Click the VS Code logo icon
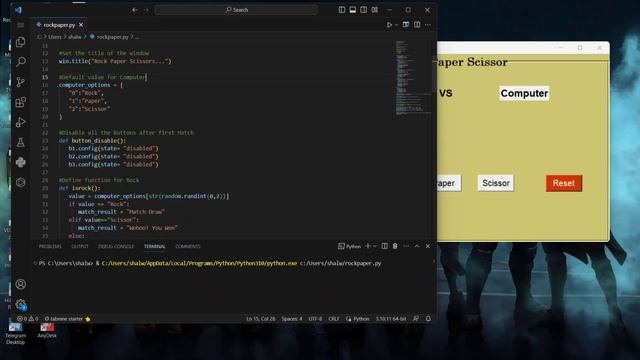Viewport: 640px width, 360px height. [18, 10]
